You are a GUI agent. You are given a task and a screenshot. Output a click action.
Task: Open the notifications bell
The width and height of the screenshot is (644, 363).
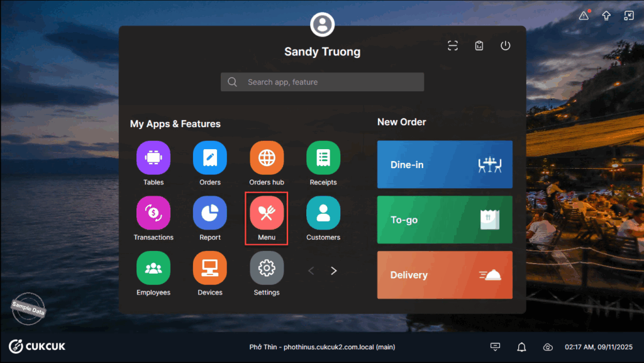tap(521, 347)
